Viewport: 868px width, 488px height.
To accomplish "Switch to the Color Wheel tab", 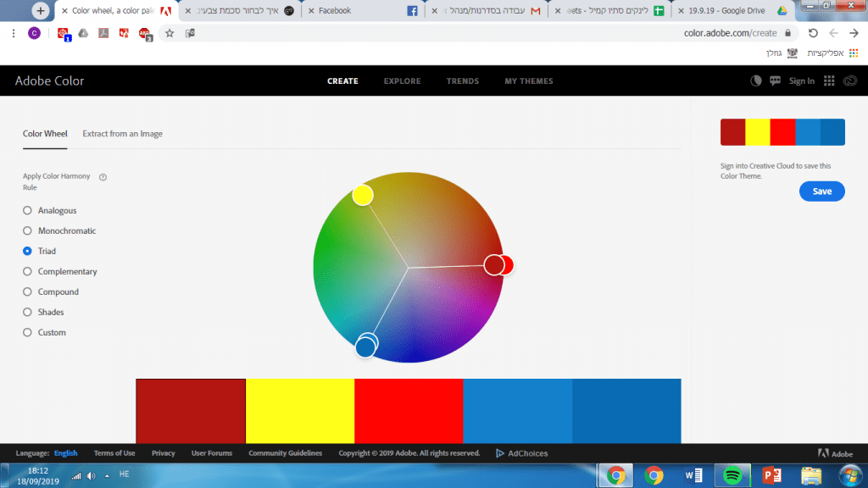I will [45, 134].
